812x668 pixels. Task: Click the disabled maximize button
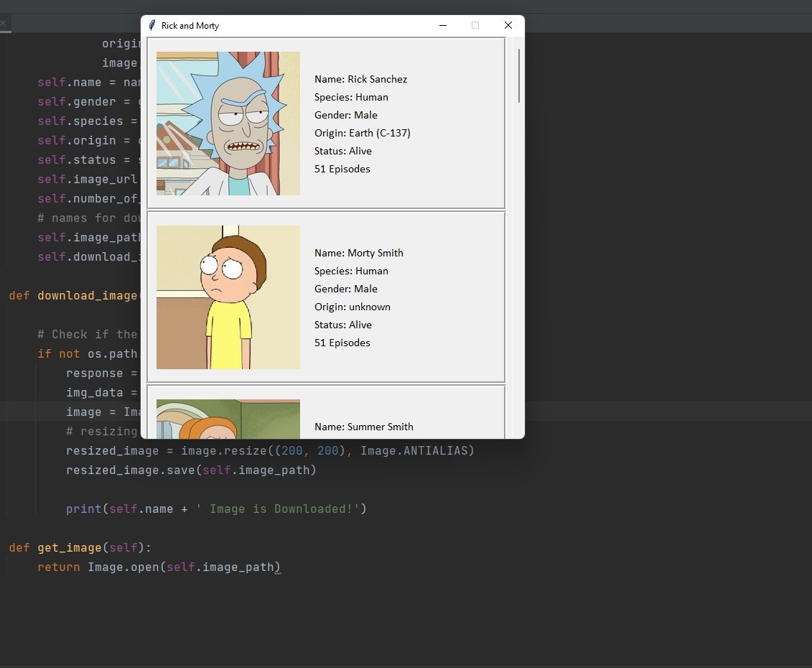475,25
